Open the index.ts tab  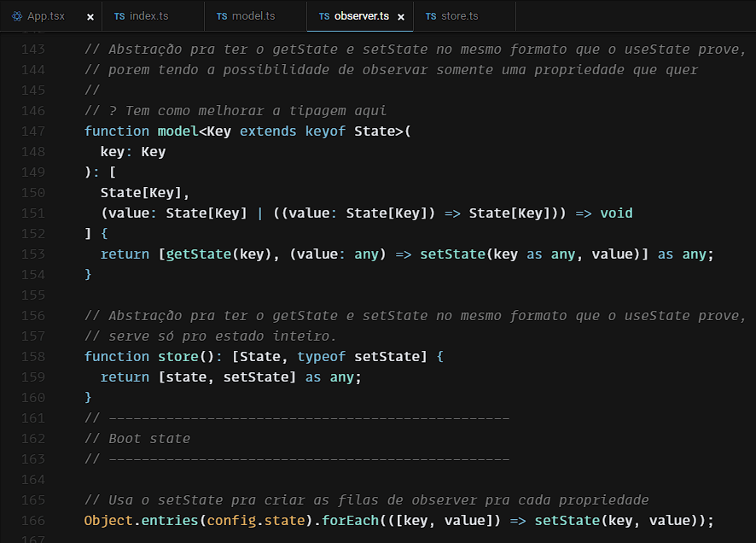tap(148, 16)
